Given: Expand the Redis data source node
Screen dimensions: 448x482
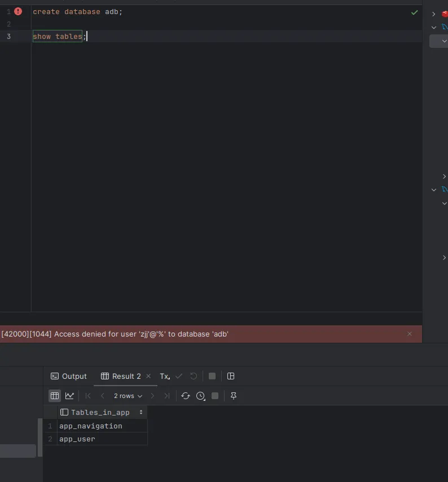Looking at the screenshot, I should (x=433, y=14).
